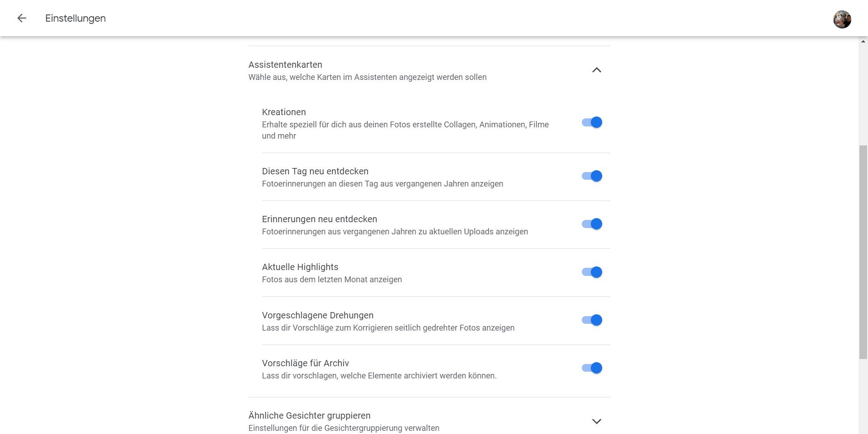
Task: Disable Vorgeschlagene Drehungen toggle
Action: 592,320
